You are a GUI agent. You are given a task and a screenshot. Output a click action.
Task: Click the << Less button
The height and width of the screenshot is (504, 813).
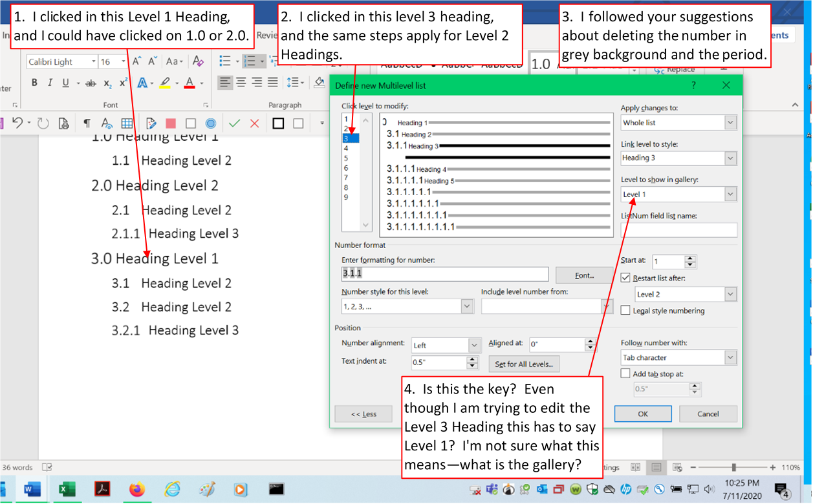click(363, 414)
